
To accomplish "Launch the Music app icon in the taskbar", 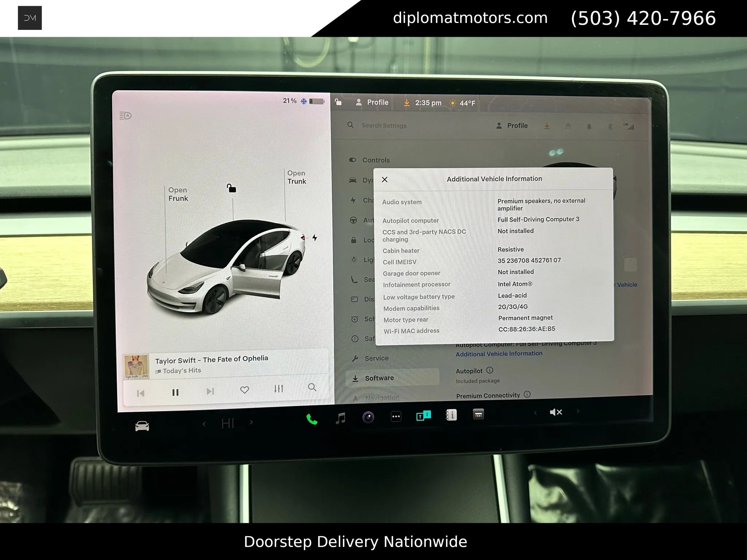I will 341,416.
